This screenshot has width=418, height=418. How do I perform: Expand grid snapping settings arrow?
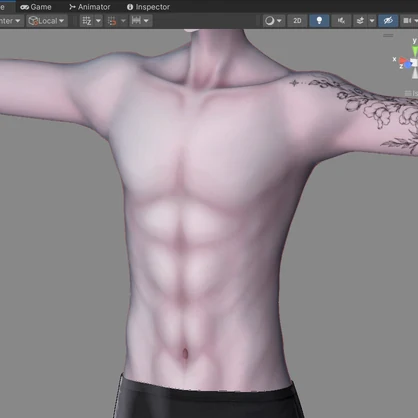click(x=123, y=21)
